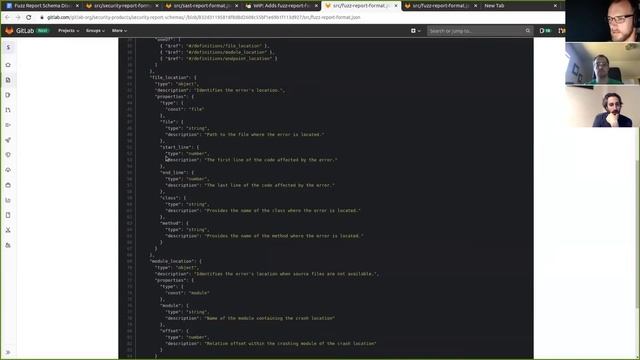Expand the collapsed GitLab sidebar
This screenshot has width=640, height=360.
click(x=8, y=352)
